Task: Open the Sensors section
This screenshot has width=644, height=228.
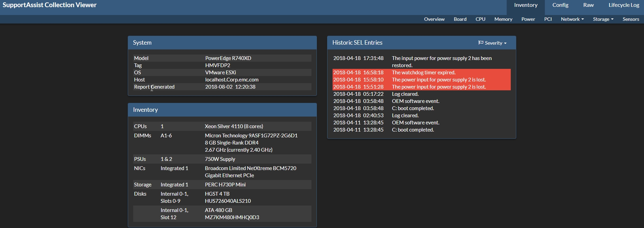Action: (630, 19)
